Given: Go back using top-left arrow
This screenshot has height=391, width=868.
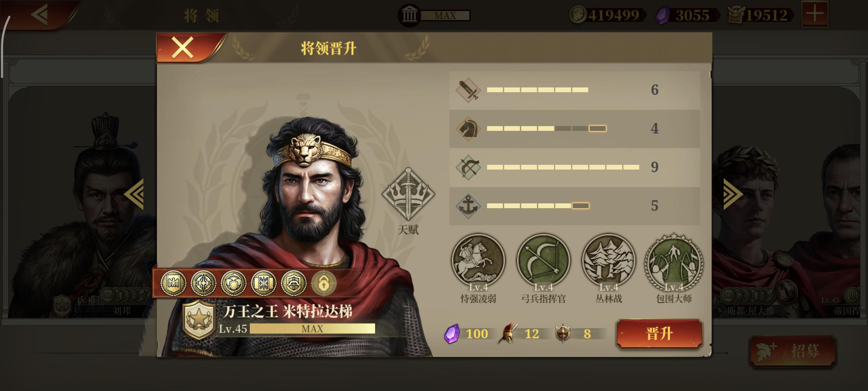Looking at the screenshot, I should 39,14.
